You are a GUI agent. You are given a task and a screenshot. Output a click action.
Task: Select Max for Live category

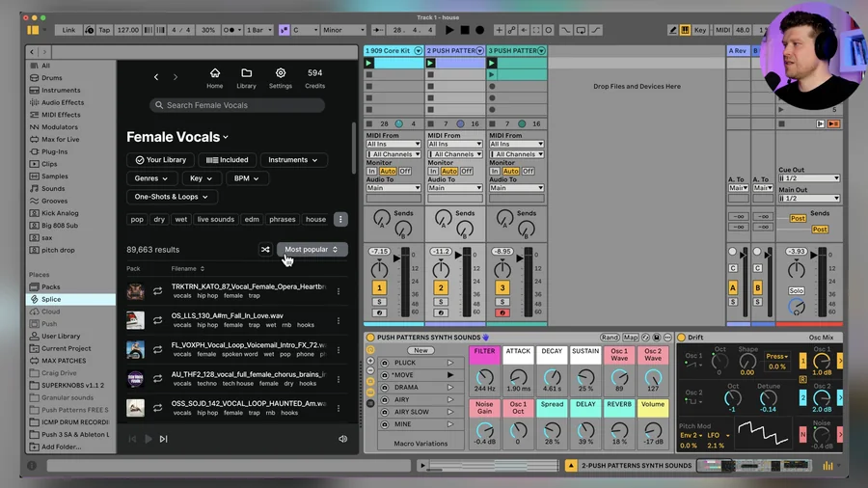pyautogui.click(x=61, y=140)
